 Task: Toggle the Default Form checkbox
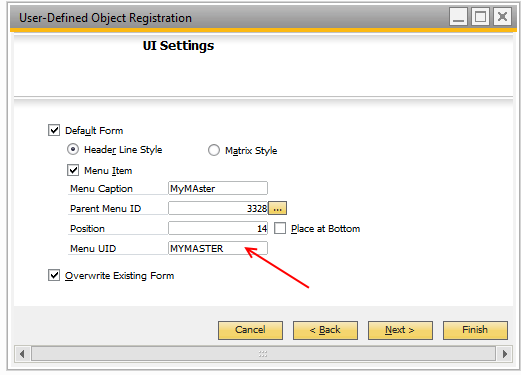click(54, 130)
